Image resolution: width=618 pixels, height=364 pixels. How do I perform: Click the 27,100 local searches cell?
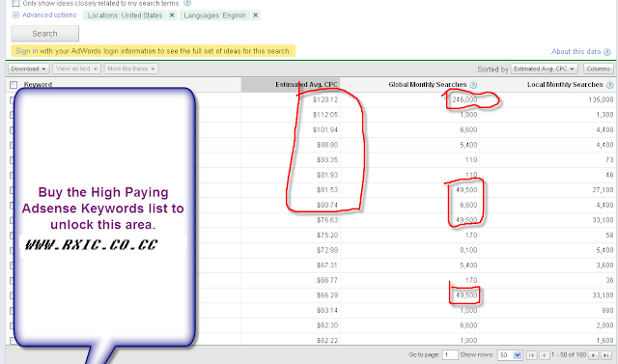603,190
